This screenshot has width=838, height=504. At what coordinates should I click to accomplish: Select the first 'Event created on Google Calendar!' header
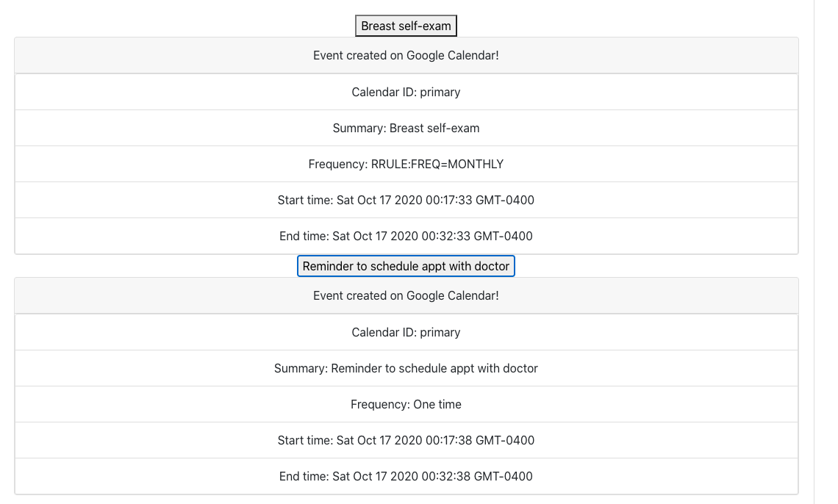coord(406,55)
